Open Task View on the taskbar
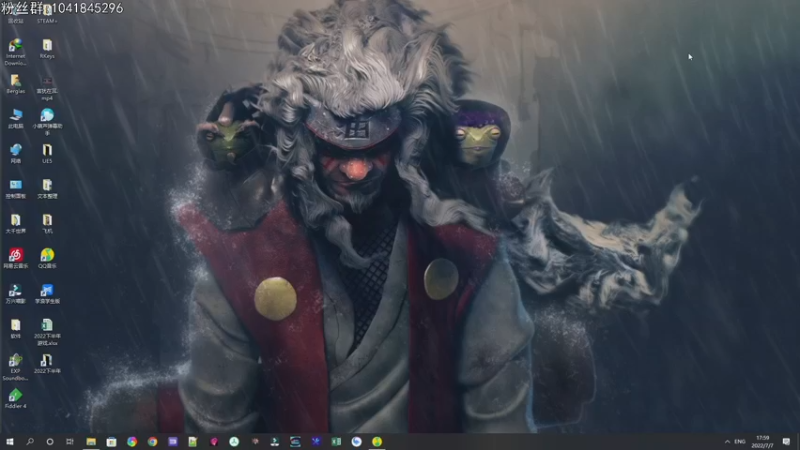This screenshot has width=800, height=450. (x=70, y=441)
